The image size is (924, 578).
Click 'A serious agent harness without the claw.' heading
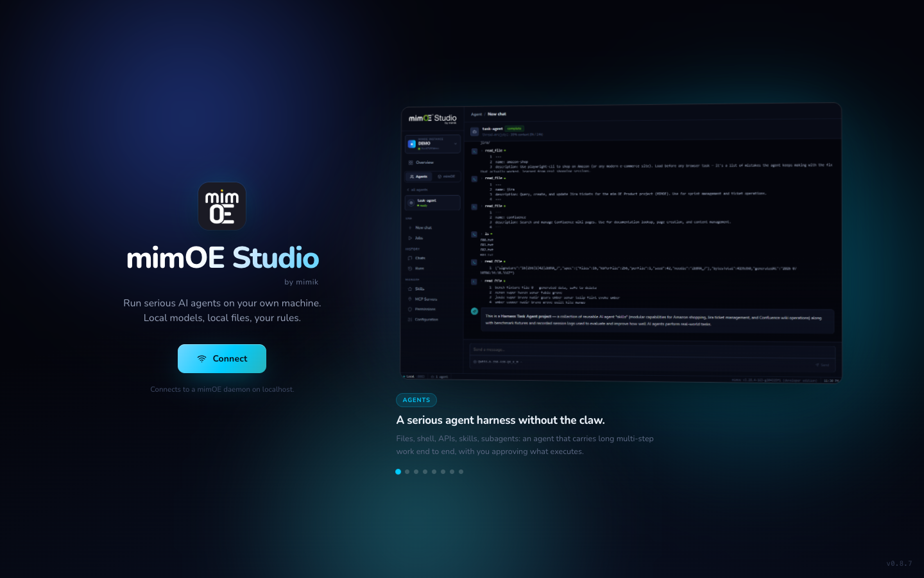501,420
